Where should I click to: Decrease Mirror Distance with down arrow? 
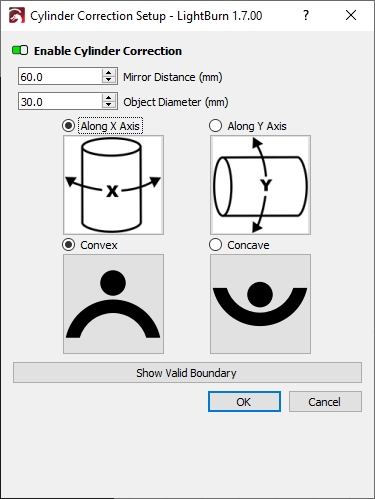(x=109, y=80)
